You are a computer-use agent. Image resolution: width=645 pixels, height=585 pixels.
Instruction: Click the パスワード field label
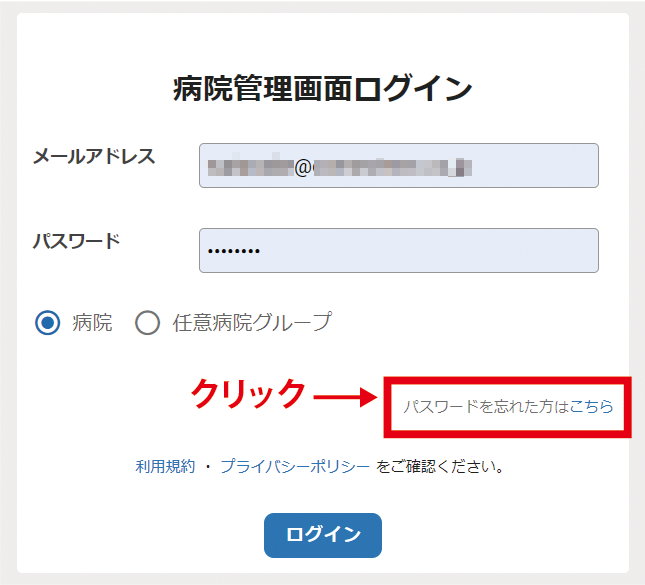(77, 241)
